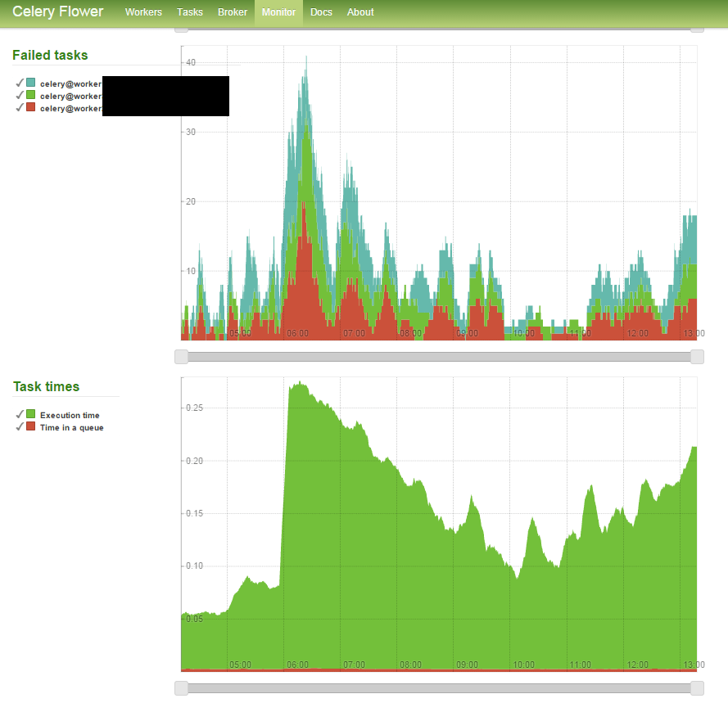
Task: Click the green worker color swatch
Action: point(30,95)
